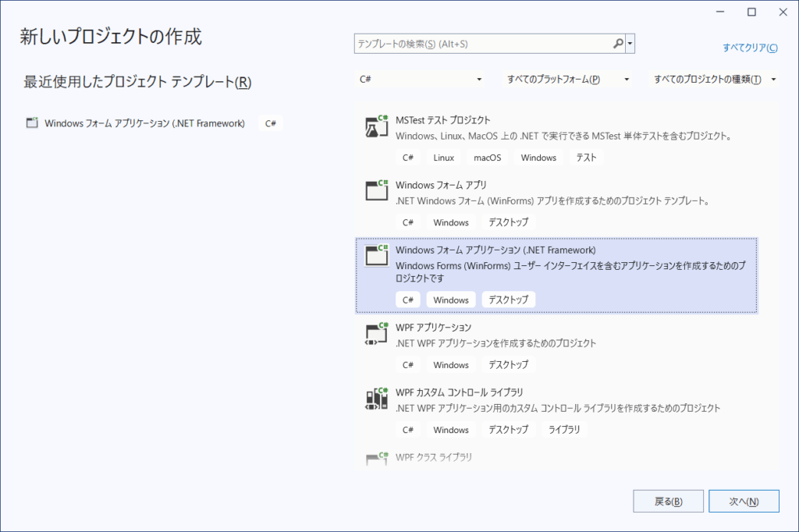Click the magnifier search icon

point(618,44)
